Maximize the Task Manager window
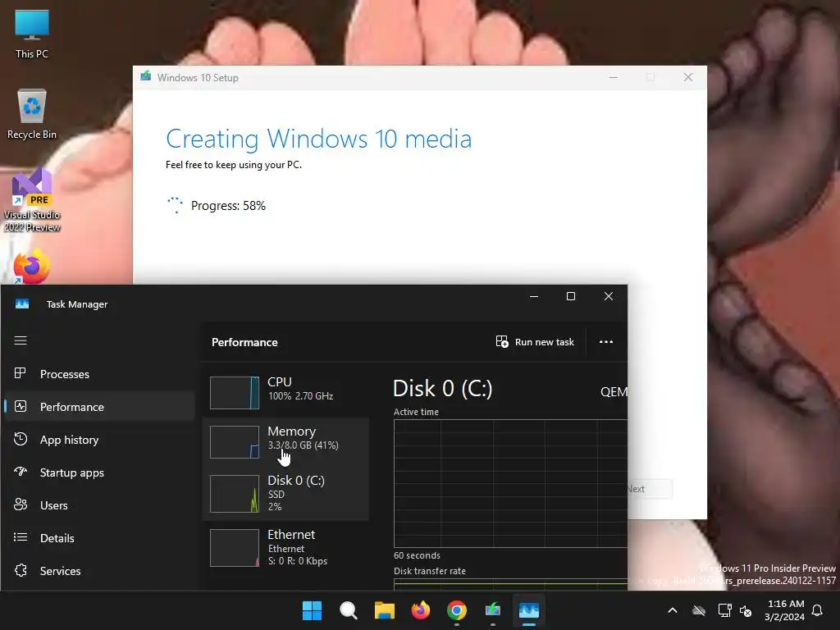Image resolution: width=840 pixels, height=630 pixels. coord(571,296)
